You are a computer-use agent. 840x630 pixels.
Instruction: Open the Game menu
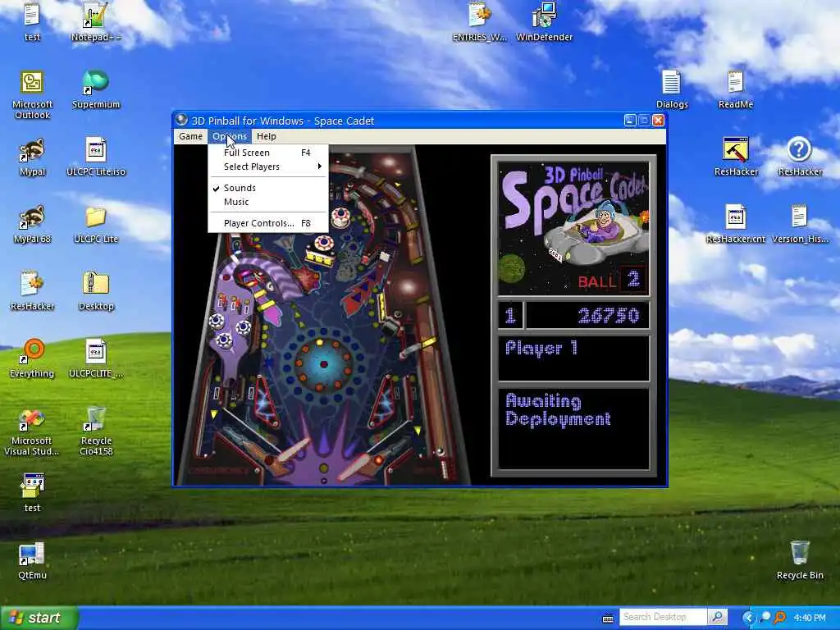point(190,136)
